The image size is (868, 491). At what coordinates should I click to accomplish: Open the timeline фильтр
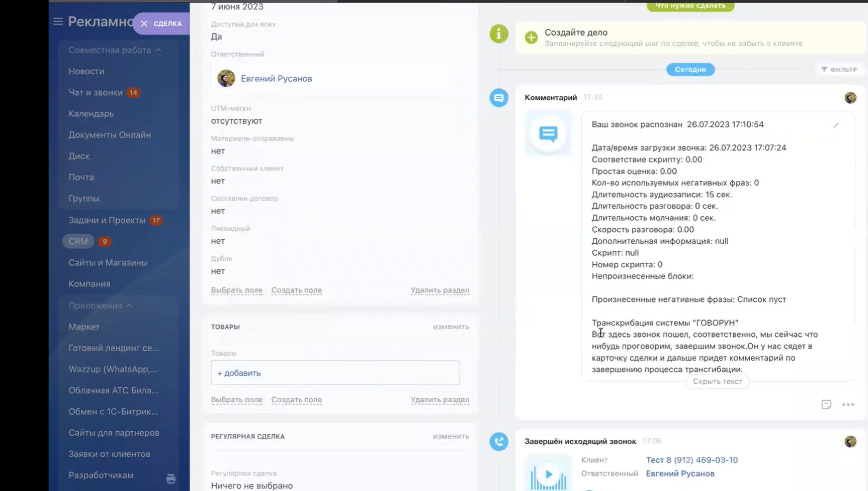click(x=839, y=70)
